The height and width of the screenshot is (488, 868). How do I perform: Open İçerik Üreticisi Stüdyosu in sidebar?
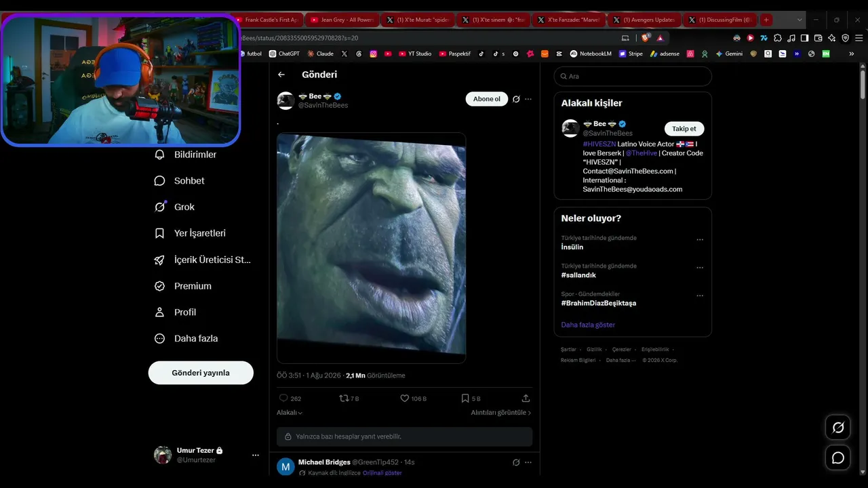[x=203, y=260]
